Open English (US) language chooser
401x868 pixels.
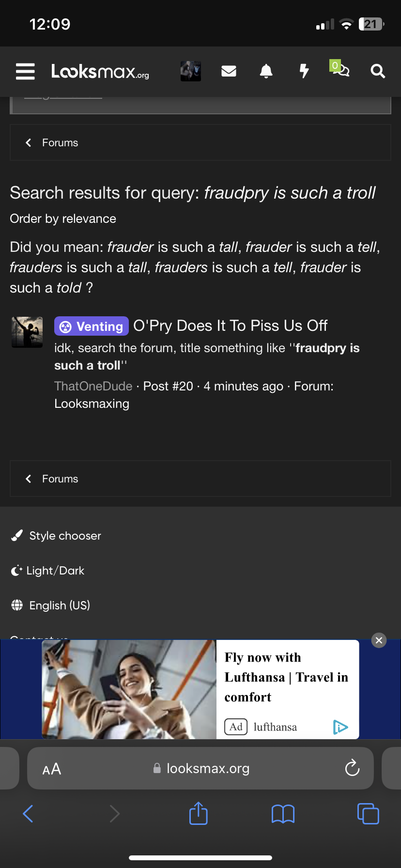(x=60, y=605)
